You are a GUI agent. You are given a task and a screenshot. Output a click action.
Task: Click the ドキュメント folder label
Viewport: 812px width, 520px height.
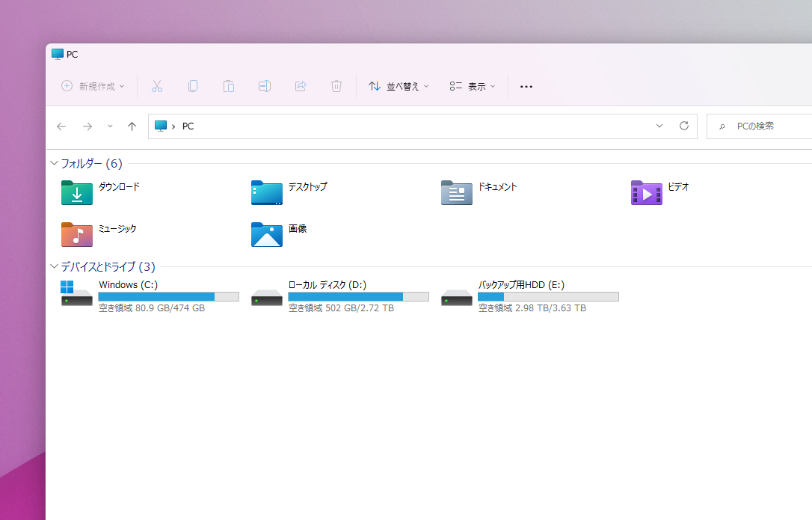(498, 186)
